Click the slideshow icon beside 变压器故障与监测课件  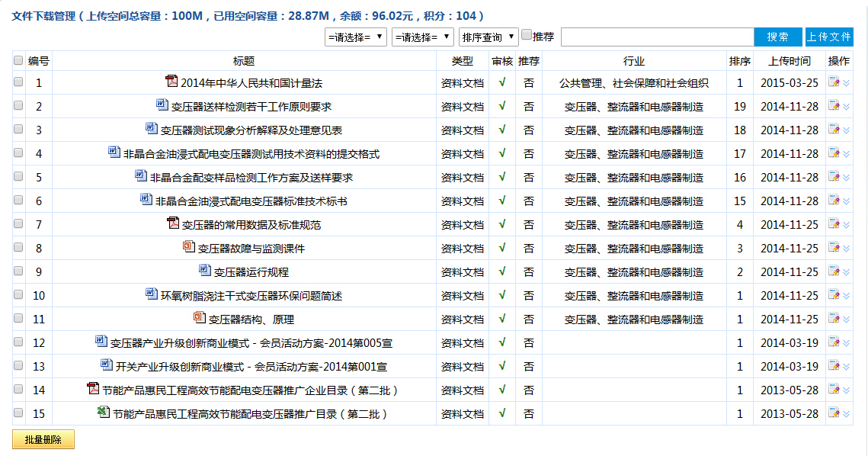tap(189, 247)
